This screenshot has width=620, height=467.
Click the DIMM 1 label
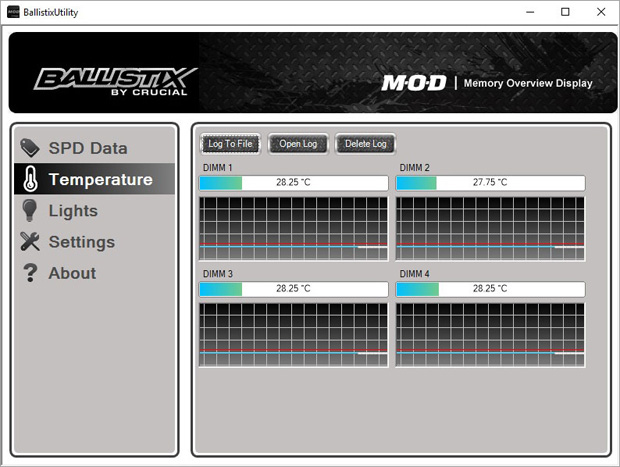click(217, 168)
